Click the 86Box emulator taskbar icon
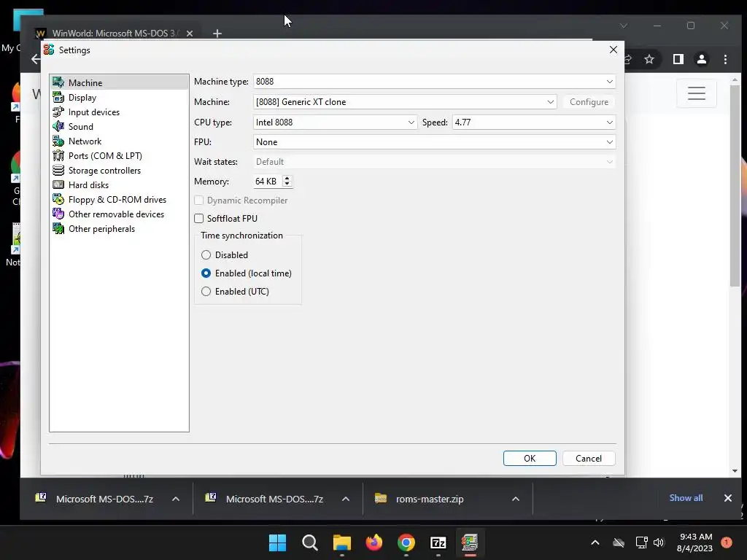The width and height of the screenshot is (747, 560). click(470, 542)
